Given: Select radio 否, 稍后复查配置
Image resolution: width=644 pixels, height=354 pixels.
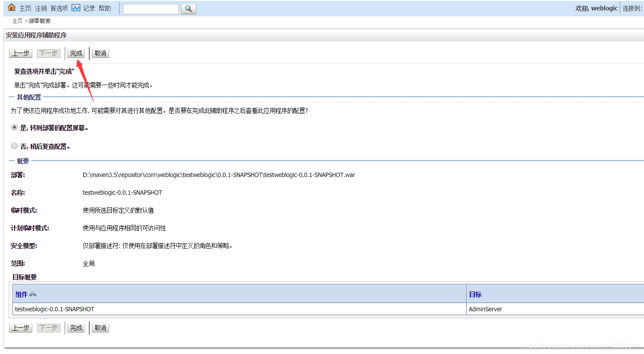Looking at the screenshot, I should 14,146.
